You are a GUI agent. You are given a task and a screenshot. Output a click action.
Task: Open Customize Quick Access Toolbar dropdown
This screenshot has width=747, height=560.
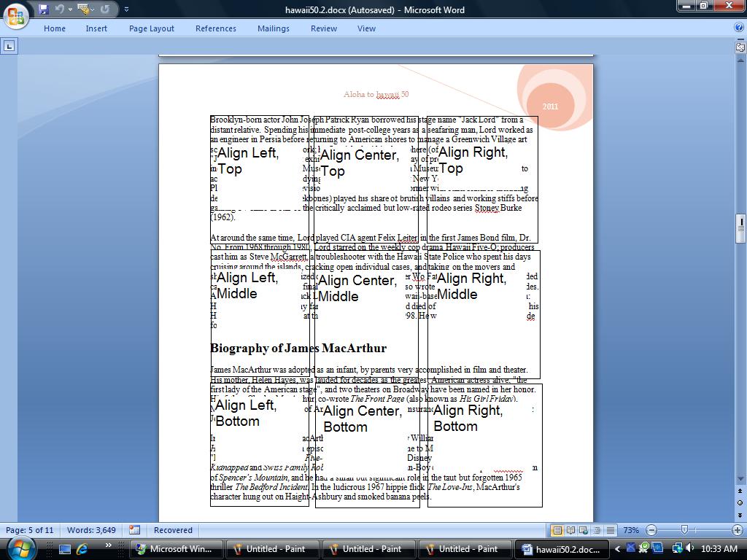[126, 9]
